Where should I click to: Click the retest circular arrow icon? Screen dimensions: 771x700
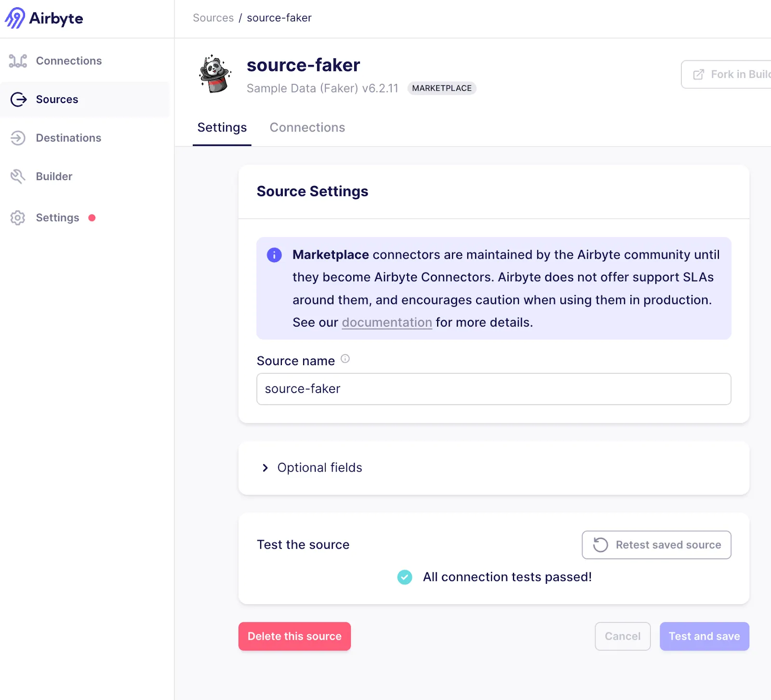click(x=600, y=545)
